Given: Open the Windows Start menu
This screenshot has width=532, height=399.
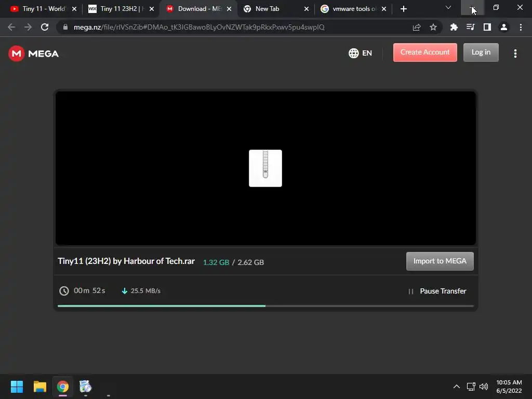Looking at the screenshot, I should click(17, 387).
